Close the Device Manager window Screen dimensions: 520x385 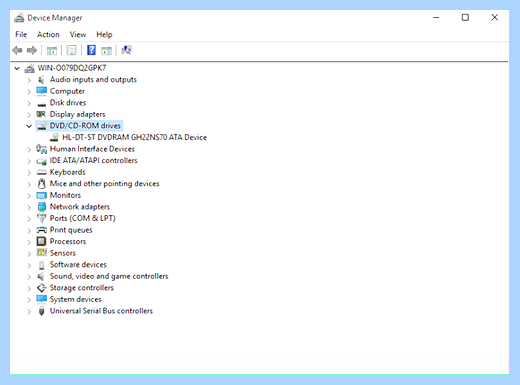[495, 18]
